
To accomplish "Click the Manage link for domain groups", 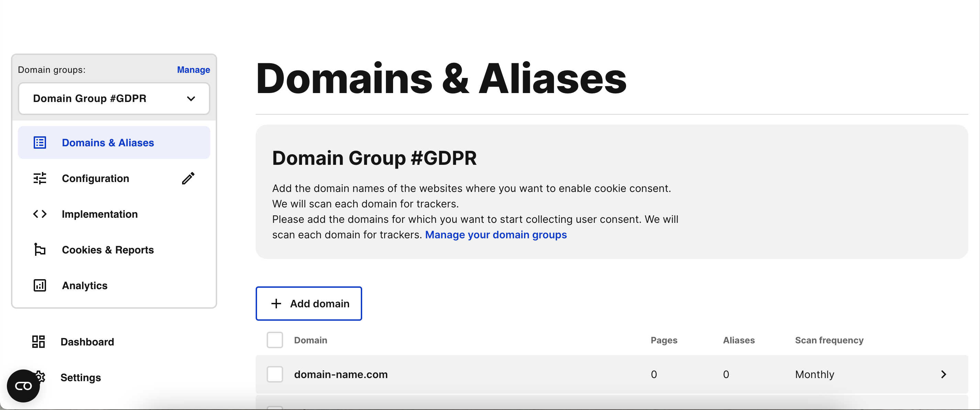I will [x=193, y=70].
